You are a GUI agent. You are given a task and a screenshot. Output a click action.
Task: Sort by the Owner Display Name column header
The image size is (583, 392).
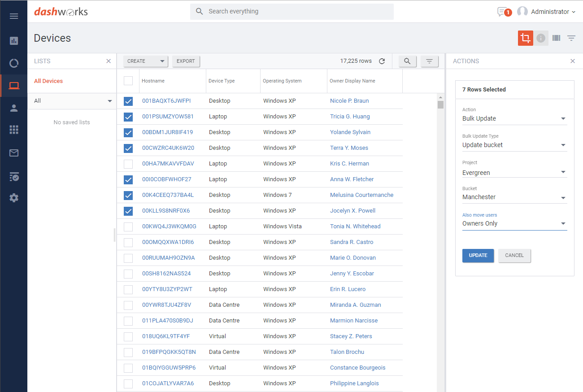(x=352, y=81)
